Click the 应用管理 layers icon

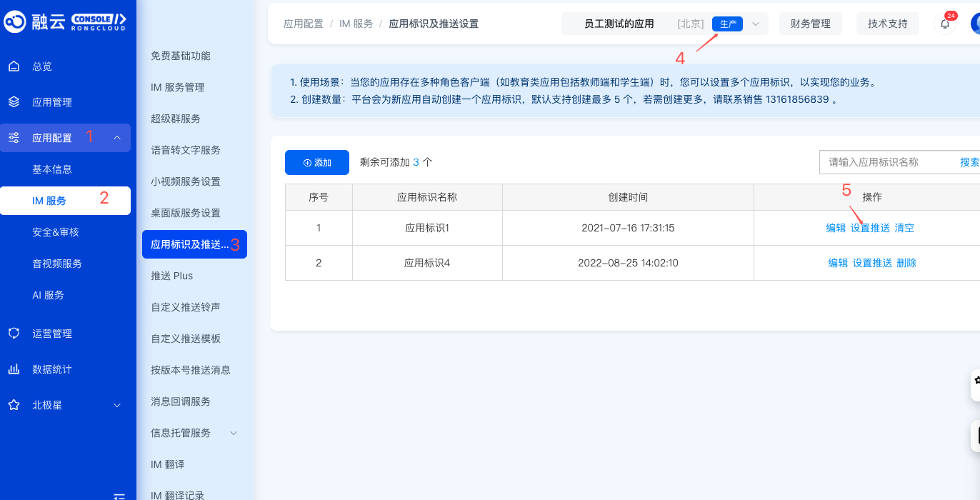14,102
